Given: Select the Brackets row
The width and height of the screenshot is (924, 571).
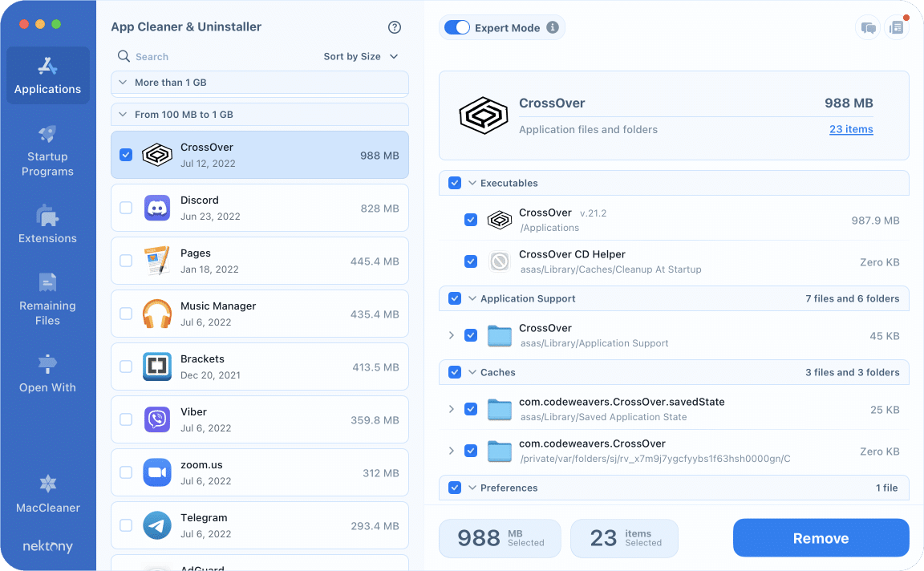Looking at the screenshot, I should [260, 366].
